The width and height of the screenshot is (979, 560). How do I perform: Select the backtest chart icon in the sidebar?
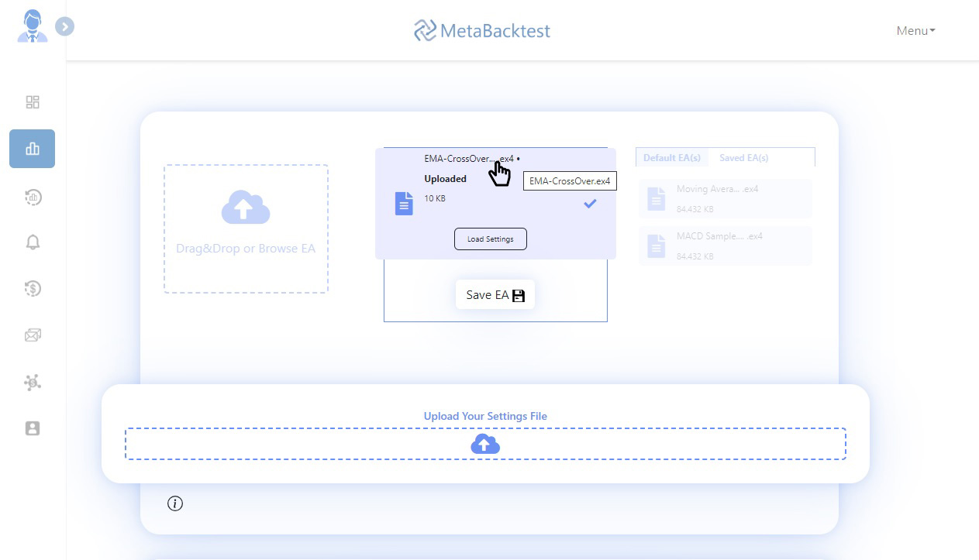click(33, 149)
